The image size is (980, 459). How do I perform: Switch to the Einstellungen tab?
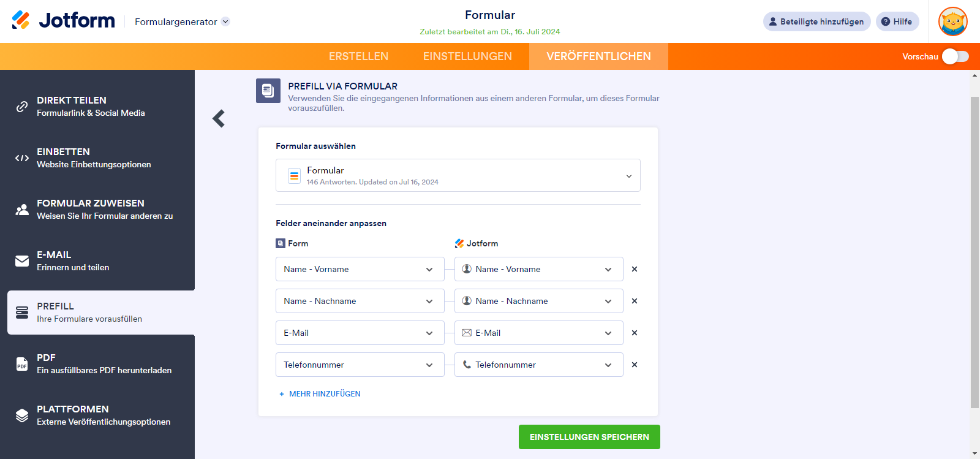[x=467, y=56]
